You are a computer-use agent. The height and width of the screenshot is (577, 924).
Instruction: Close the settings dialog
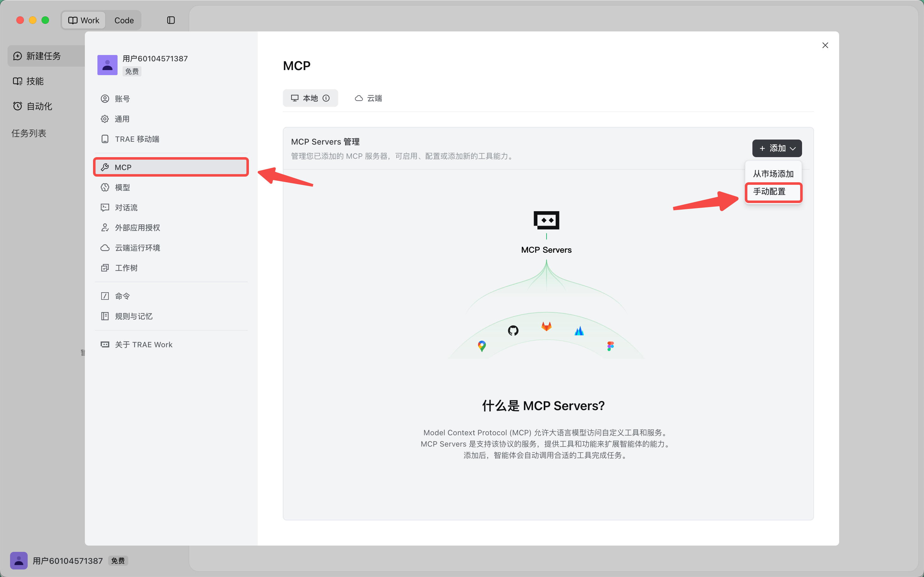(x=825, y=45)
